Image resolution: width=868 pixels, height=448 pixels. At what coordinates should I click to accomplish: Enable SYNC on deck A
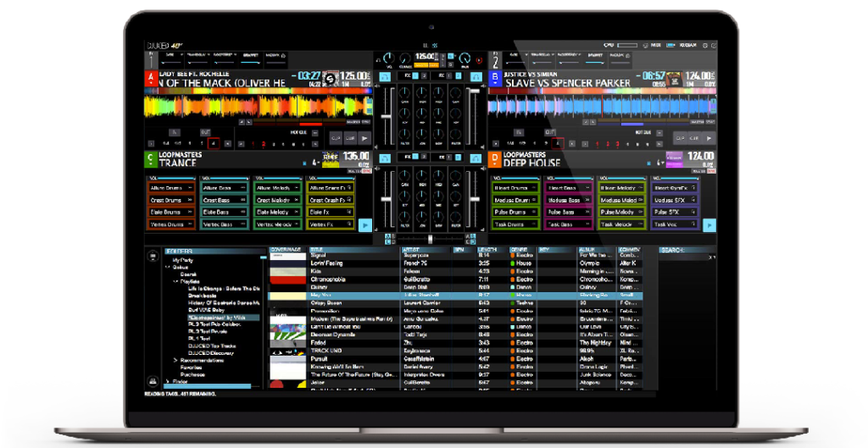click(366, 122)
